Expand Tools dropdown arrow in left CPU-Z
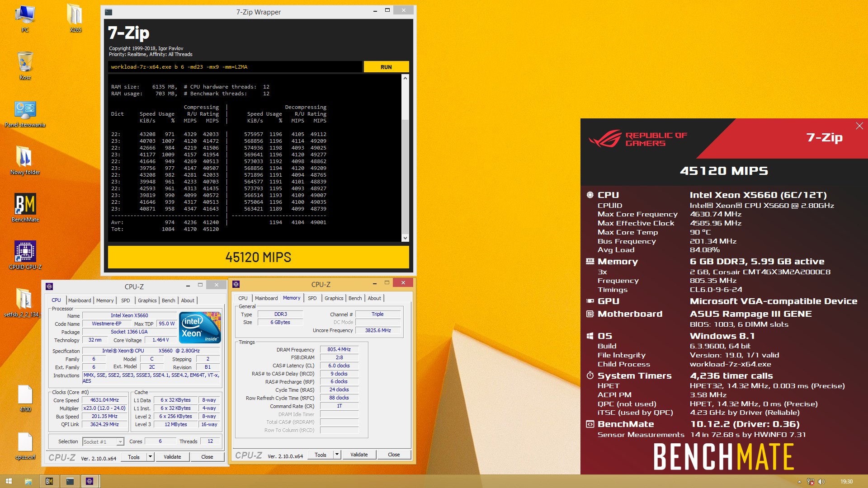Screen dimensions: 868x488 [x=151, y=457]
